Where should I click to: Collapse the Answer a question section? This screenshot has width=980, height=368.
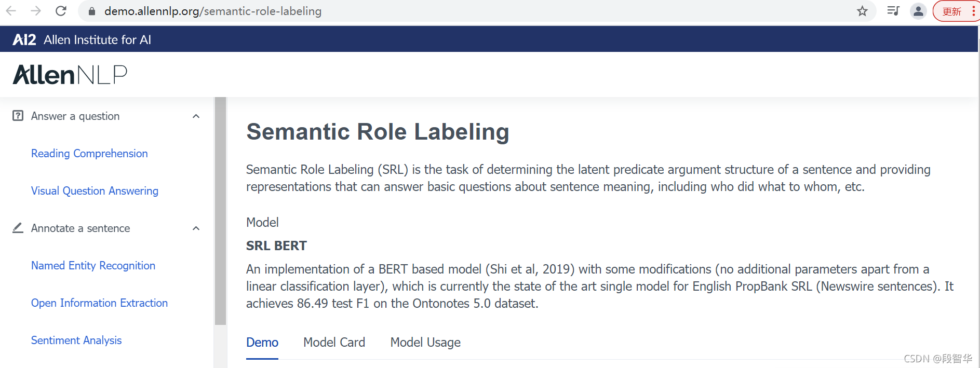pos(196,116)
